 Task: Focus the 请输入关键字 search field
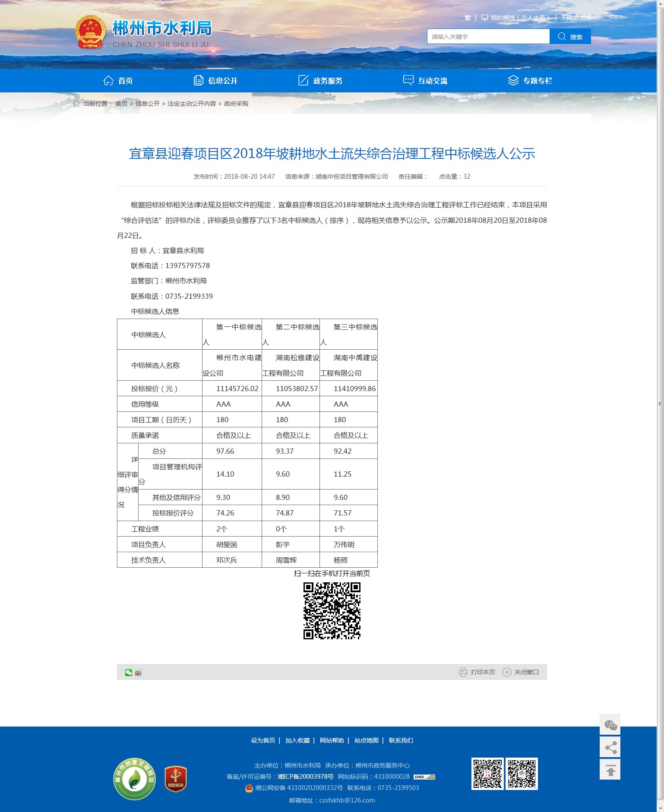(488, 36)
